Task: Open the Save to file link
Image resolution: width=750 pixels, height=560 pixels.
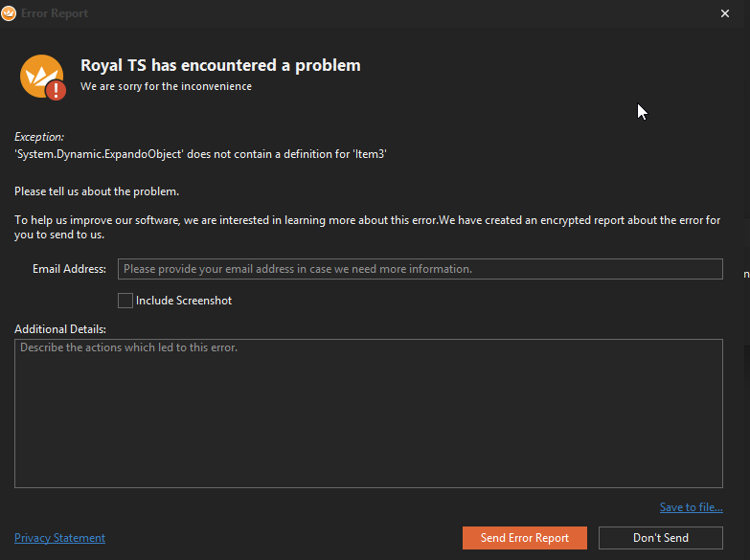Action: click(691, 507)
